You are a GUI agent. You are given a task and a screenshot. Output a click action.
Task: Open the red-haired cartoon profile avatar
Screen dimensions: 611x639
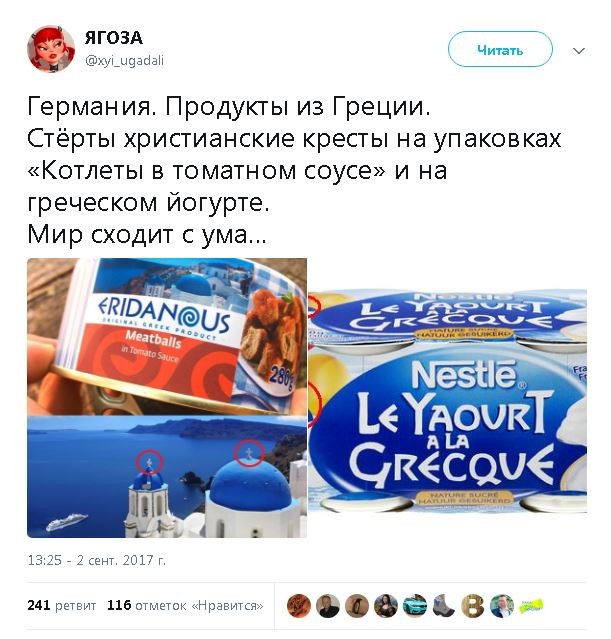click(51, 48)
